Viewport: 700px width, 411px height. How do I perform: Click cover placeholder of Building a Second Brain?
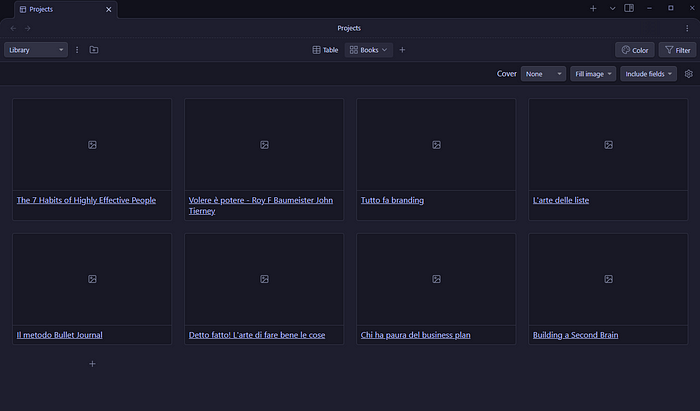tap(608, 279)
